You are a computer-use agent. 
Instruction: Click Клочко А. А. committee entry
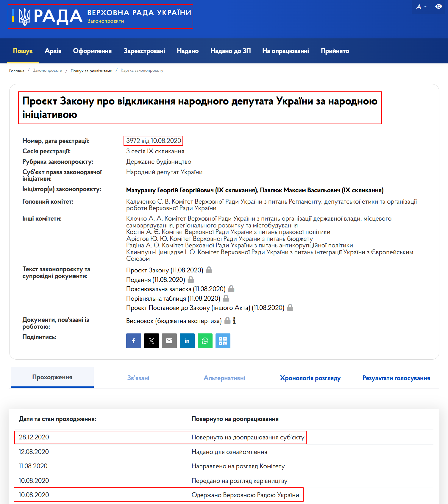pyautogui.click(x=259, y=222)
